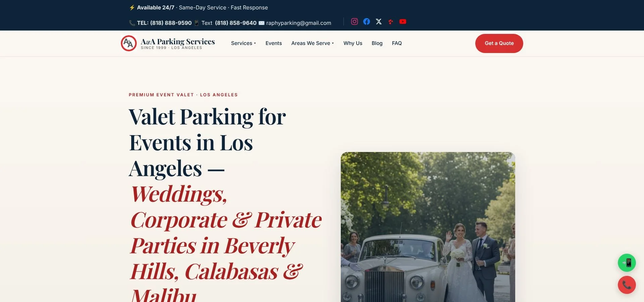
Task: Click the "SINCE 1999 · LOS ANGELES" tagline
Action: [x=171, y=48]
